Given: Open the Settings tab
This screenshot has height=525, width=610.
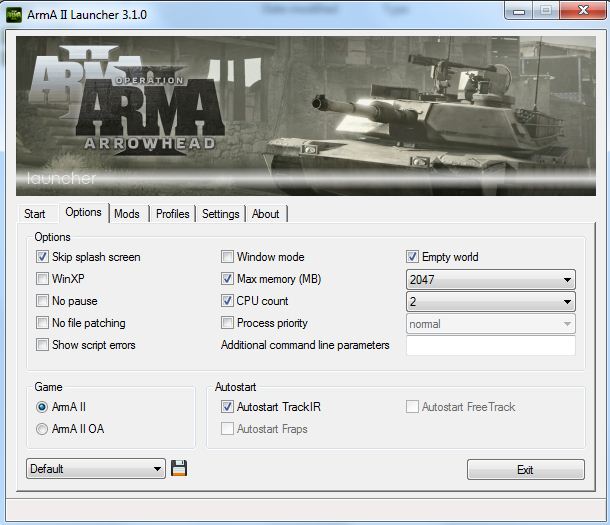Looking at the screenshot, I should [221, 214].
